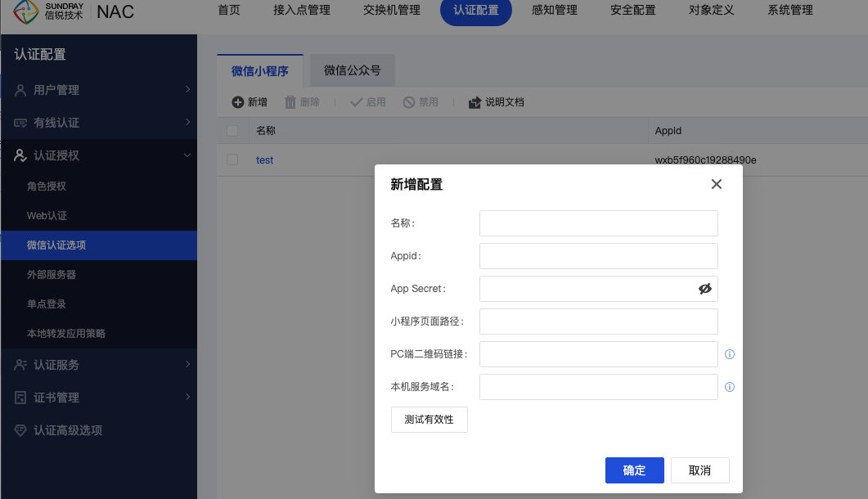Click the 认证高级选项 diamond icon
Image resolution: width=868 pixels, height=499 pixels.
(x=20, y=430)
